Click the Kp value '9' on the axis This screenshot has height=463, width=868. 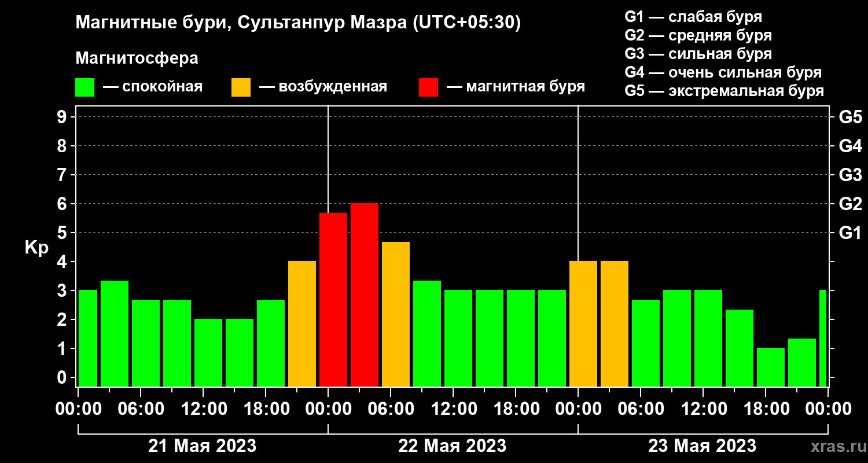[x=63, y=117]
